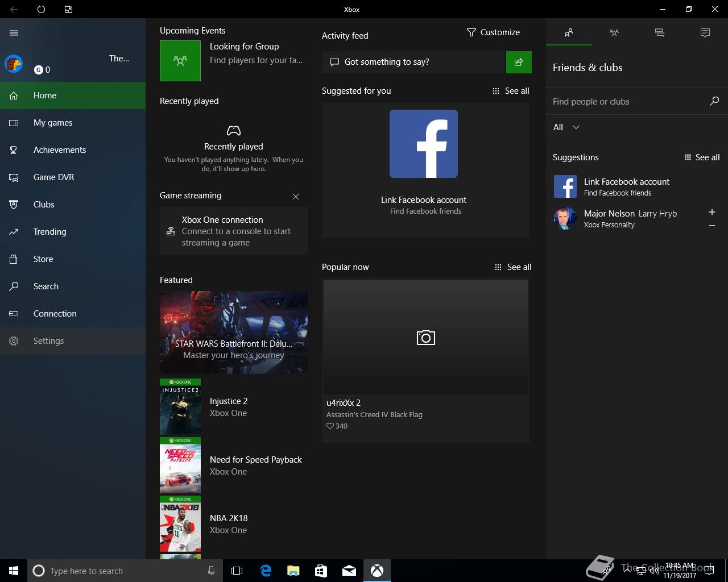Open the Mail app from taskbar
Image resolution: width=728 pixels, height=582 pixels.
point(349,571)
